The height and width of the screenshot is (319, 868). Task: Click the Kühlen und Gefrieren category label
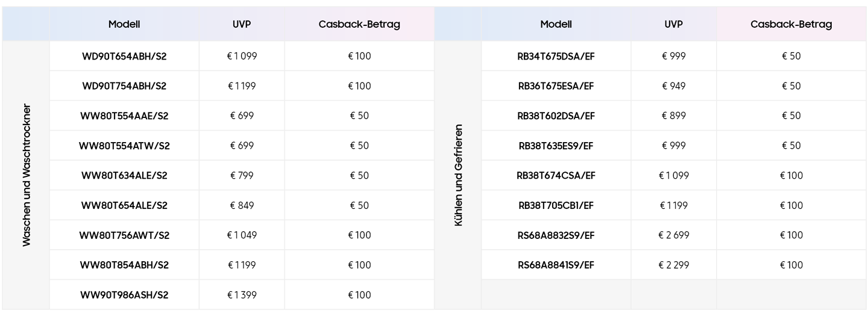tap(458, 175)
